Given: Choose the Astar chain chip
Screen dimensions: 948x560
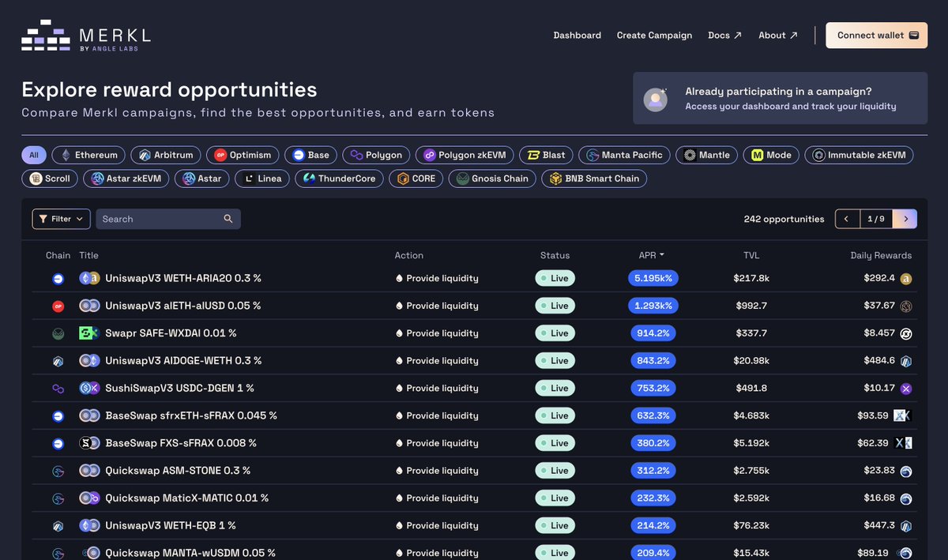Looking at the screenshot, I should tap(202, 179).
